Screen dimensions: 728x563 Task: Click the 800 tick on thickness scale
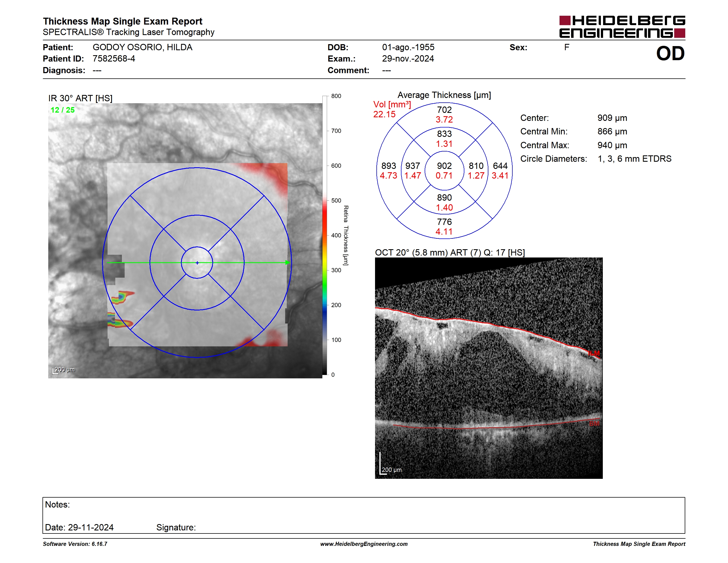[x=336, y=96]
